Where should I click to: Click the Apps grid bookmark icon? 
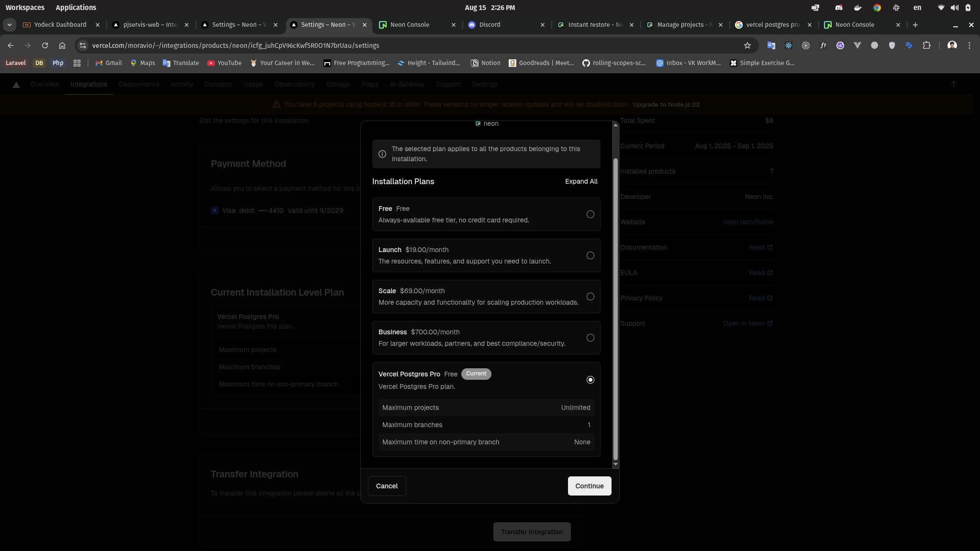click(77, 63)
